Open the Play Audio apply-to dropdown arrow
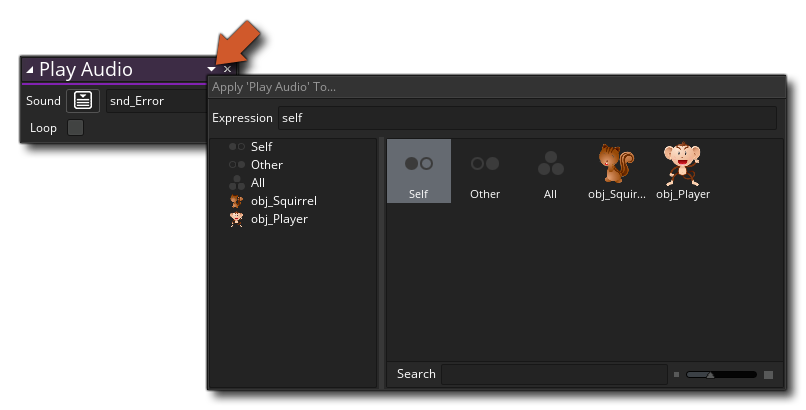 point(211,69)
